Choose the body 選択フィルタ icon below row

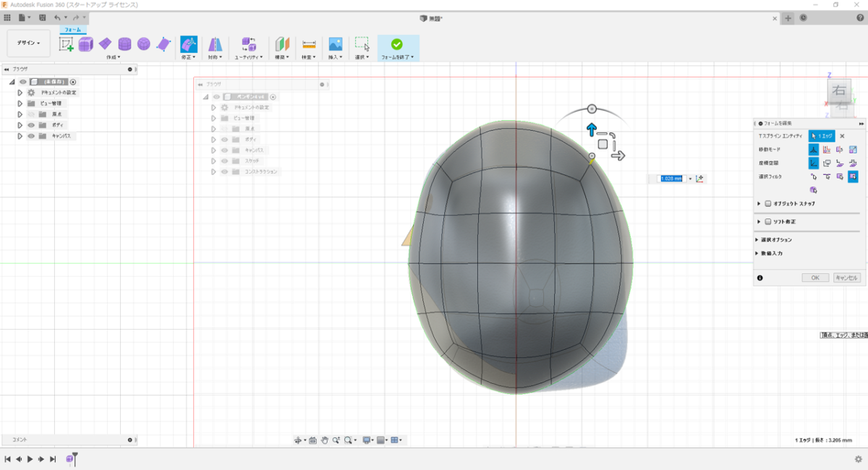pyautogui.click(x=813, y=190)
